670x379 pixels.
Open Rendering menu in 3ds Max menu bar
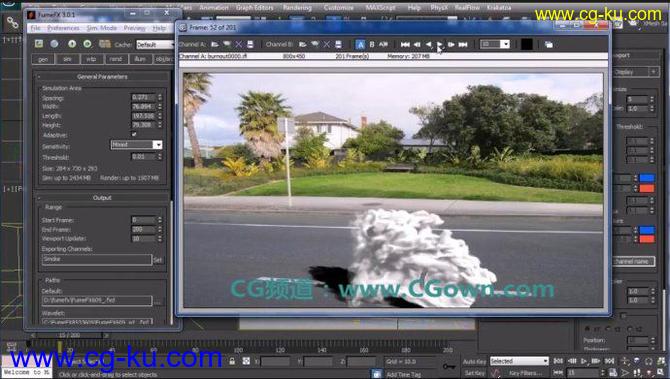click(x=297, y=8)
